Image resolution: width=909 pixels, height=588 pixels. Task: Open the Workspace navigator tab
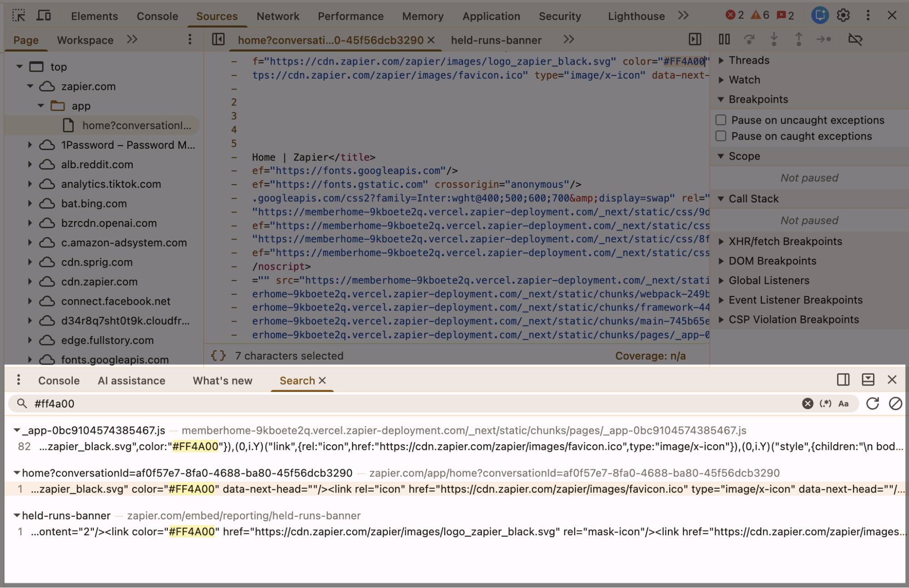coord(85,40)
